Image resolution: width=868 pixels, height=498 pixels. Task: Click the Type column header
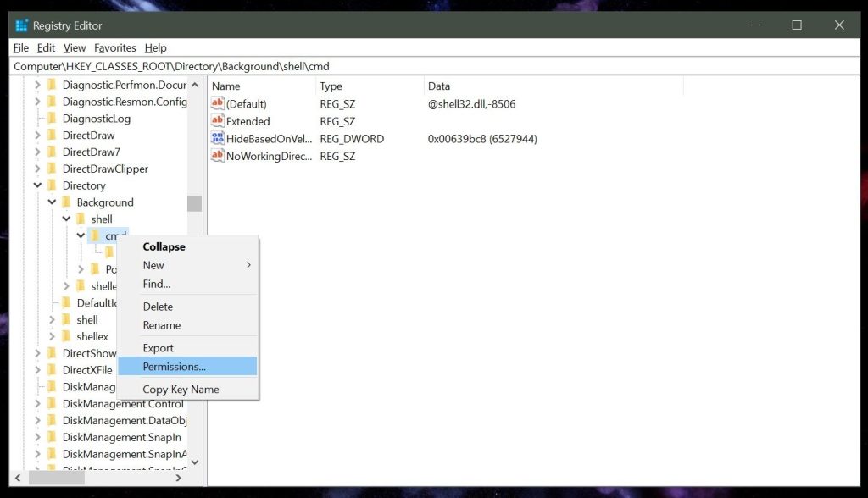(370, 86)
